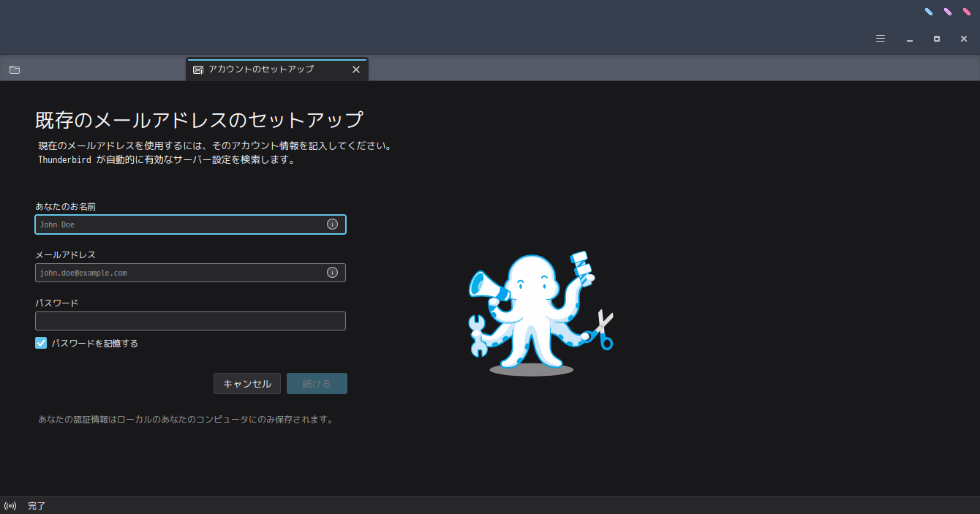Open the folder pane icon in tab bar
This screenshot has width=980, height=514.
[x=15, y=69]
